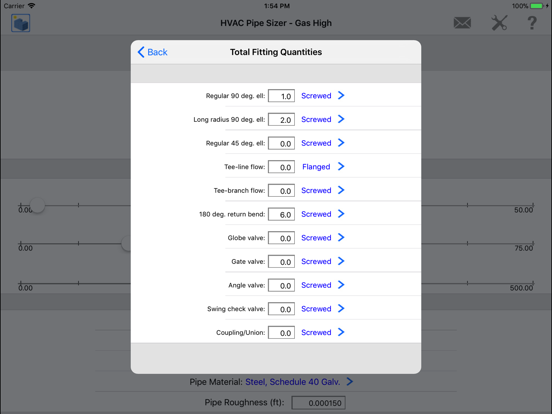This screenshot has height=414, width=552.
Task: Open help via the question mark icon
Action: pos(532,23)
